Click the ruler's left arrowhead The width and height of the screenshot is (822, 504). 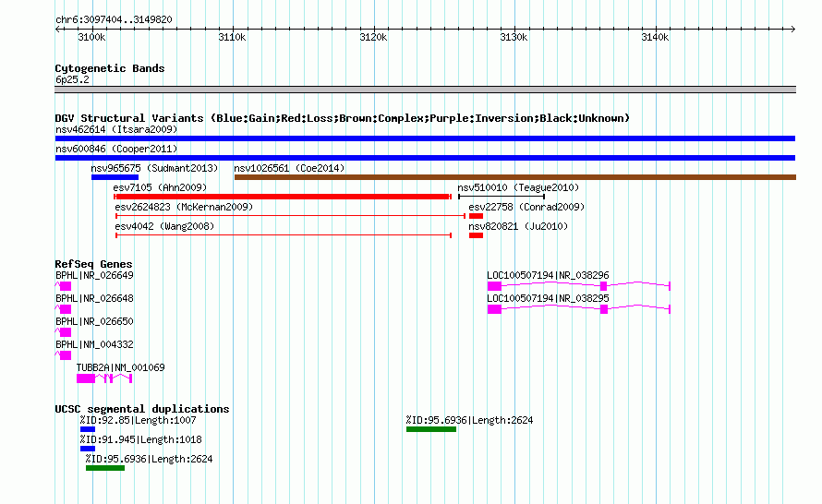tap(57, 29)
